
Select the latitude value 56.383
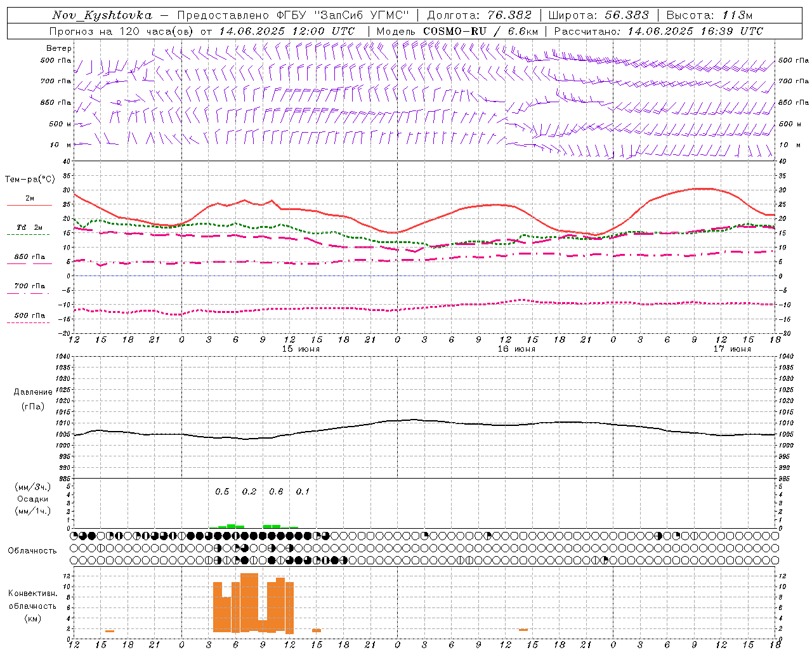pyautogui.click(x=627, y=15)
